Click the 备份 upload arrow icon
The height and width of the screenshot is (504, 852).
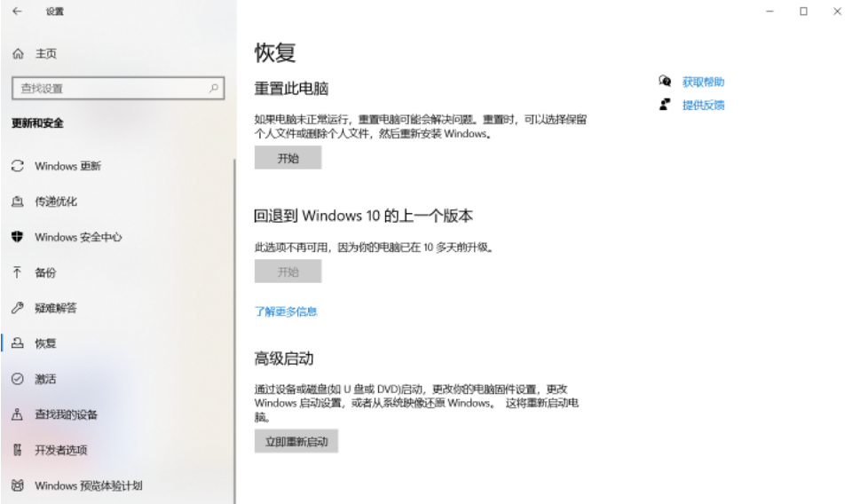pyautogui.click(x=18, y=272)
